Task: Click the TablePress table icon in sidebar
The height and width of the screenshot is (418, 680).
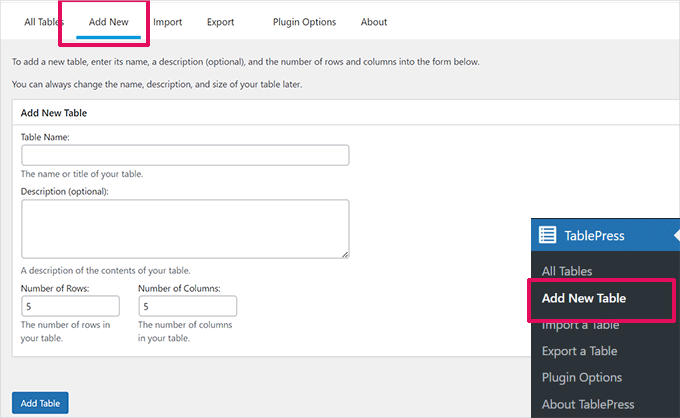Action: click(547, 236)
